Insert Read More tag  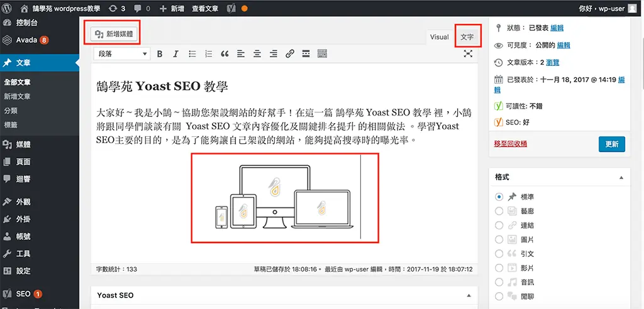coord(306,54)
